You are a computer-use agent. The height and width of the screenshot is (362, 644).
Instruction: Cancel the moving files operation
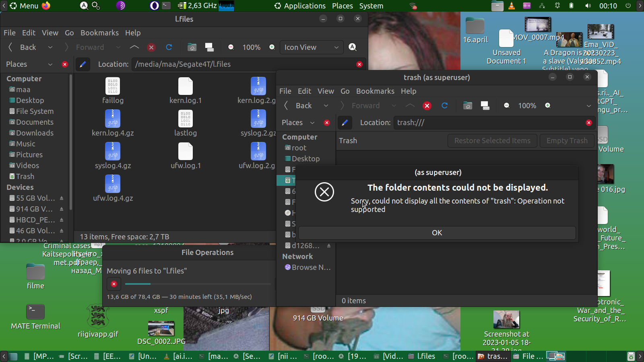114,284
